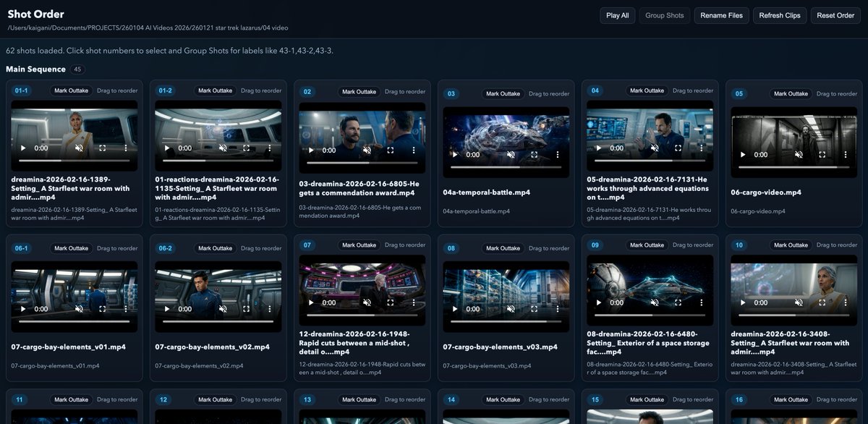
Task: Play the 07-cargo-bay-elements_v02 video
Action: tap(167, 309)
